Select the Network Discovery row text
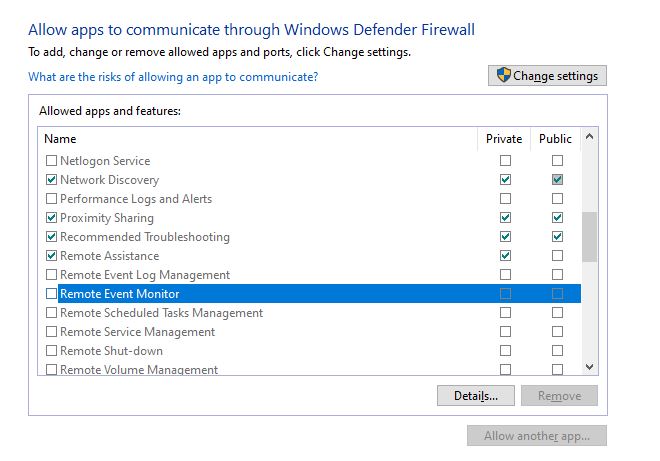The image size is (660, 461). click(x=109, y=180)
